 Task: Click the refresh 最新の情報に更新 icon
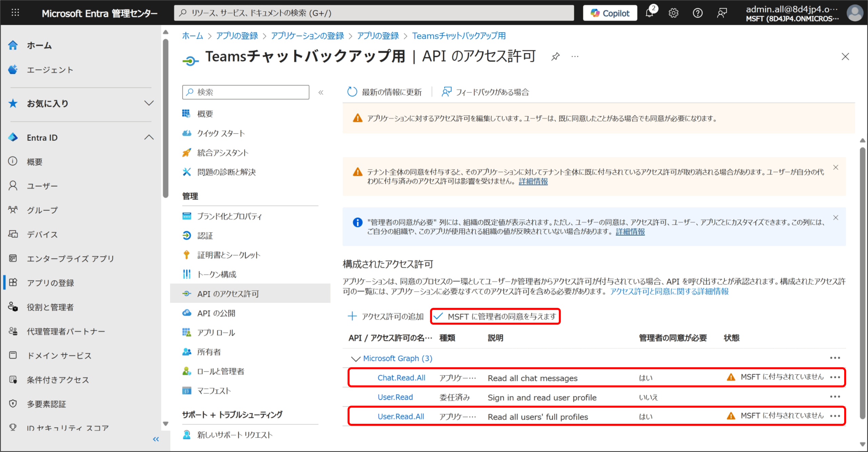point(352,92)
